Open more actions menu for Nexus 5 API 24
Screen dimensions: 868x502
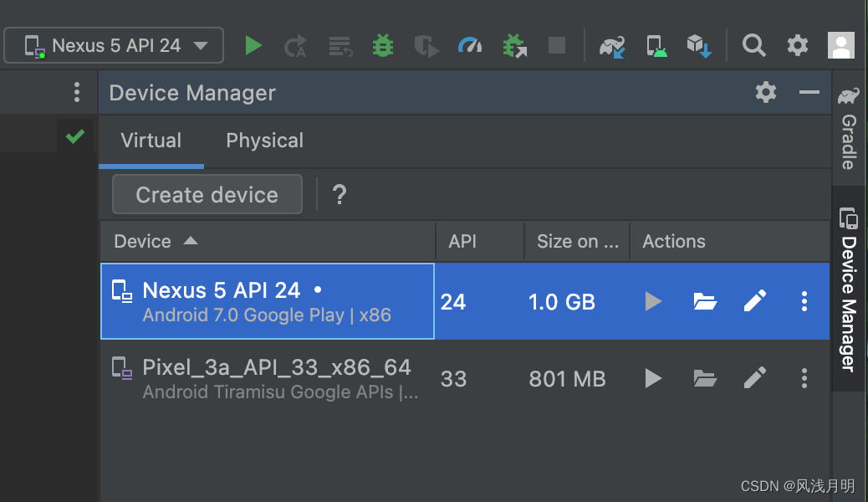[804, 301]
